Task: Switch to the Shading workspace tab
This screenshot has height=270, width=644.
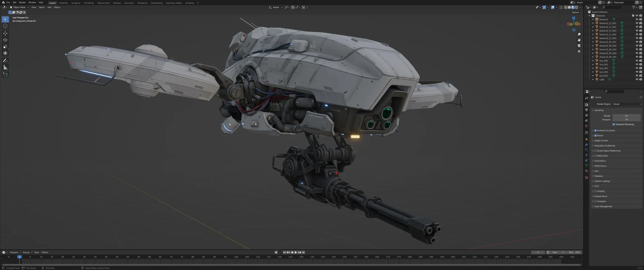Action: pyautogui.click(x=117, y=3)
